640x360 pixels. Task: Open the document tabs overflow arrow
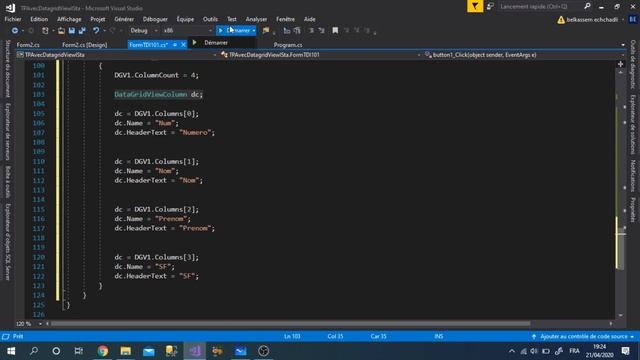click(623, 45)
